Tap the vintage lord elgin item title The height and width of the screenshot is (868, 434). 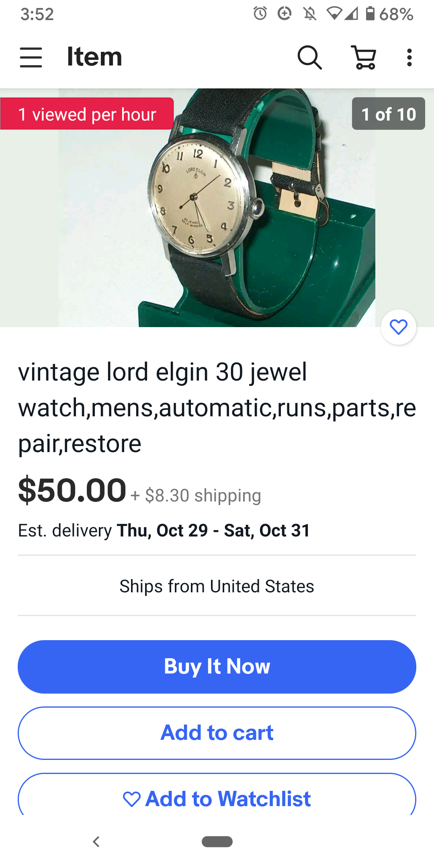217,407
